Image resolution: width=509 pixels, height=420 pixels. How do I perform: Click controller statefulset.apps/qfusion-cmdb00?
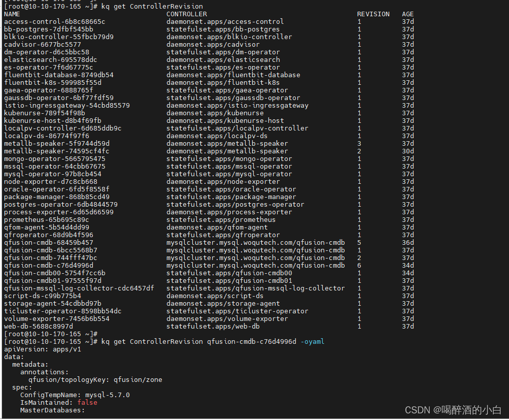(229, 274)
